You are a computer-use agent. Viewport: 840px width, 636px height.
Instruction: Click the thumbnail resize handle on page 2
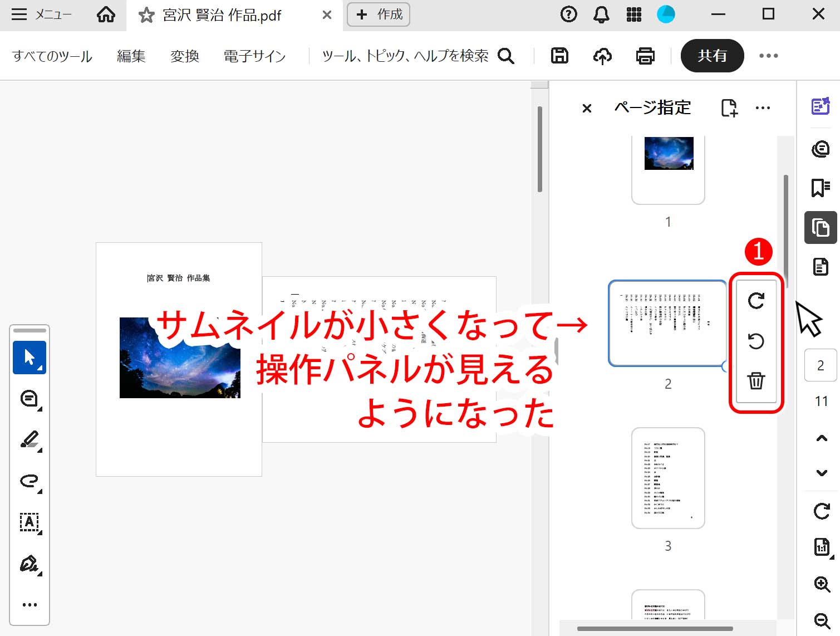725,366
